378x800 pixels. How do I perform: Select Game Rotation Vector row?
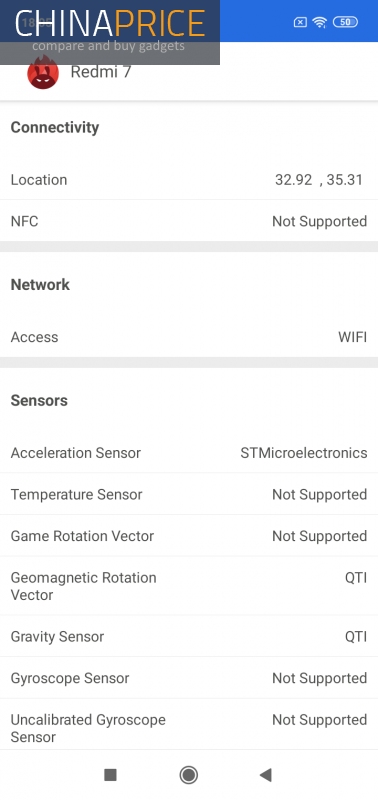click(189, 536)
